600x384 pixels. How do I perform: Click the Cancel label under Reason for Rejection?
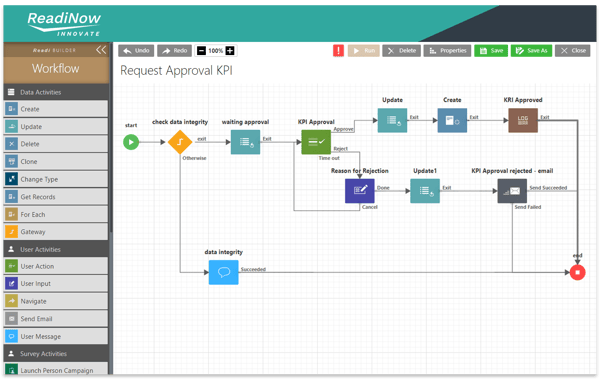(x=370, y=207)
